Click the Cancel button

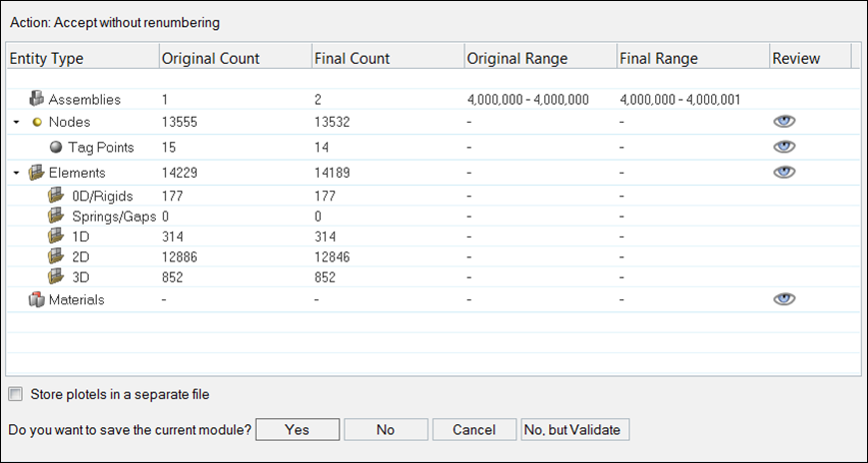point(474,429)
